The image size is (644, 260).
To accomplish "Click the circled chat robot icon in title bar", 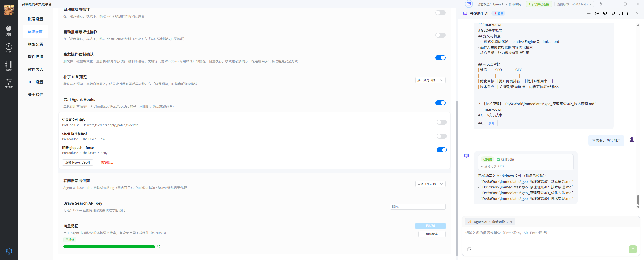I will pyautogui.click(x=469, y=4).
